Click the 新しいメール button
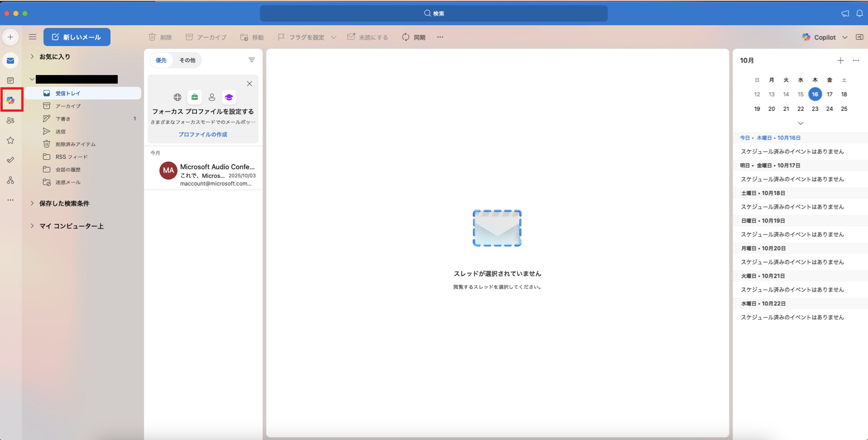Screen dimensions: 868x440 [76, 37]
